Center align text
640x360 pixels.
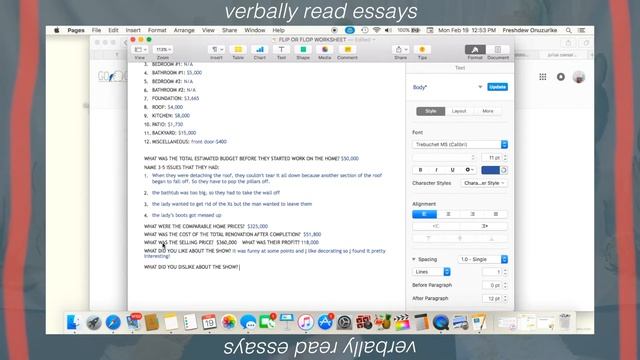[448, 214]
